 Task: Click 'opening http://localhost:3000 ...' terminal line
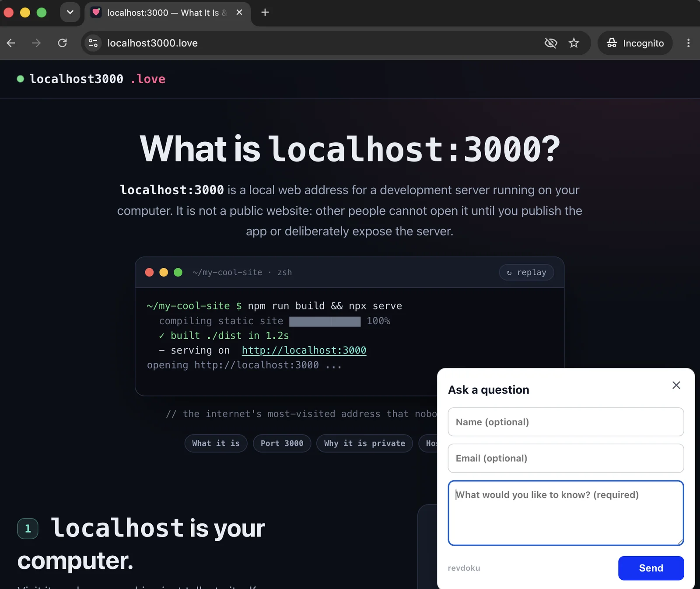[x=244, y=365]
